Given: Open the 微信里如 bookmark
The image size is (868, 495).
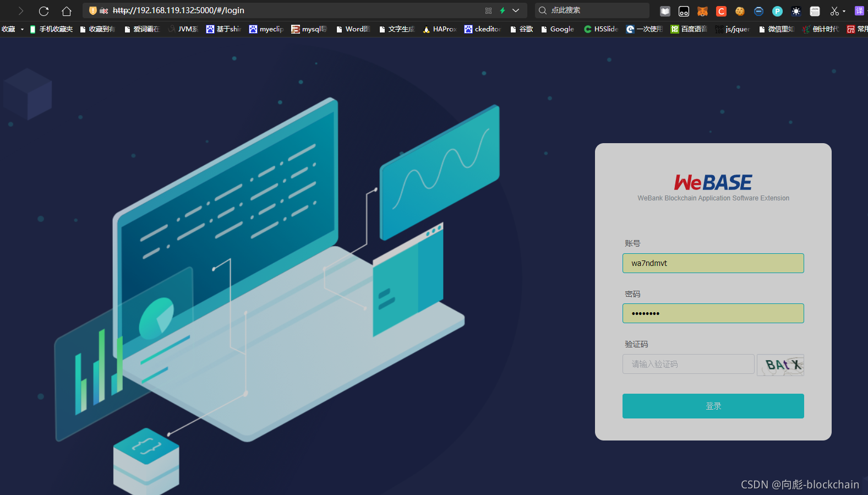Looking at the screenshot, I should click(777, 29).
